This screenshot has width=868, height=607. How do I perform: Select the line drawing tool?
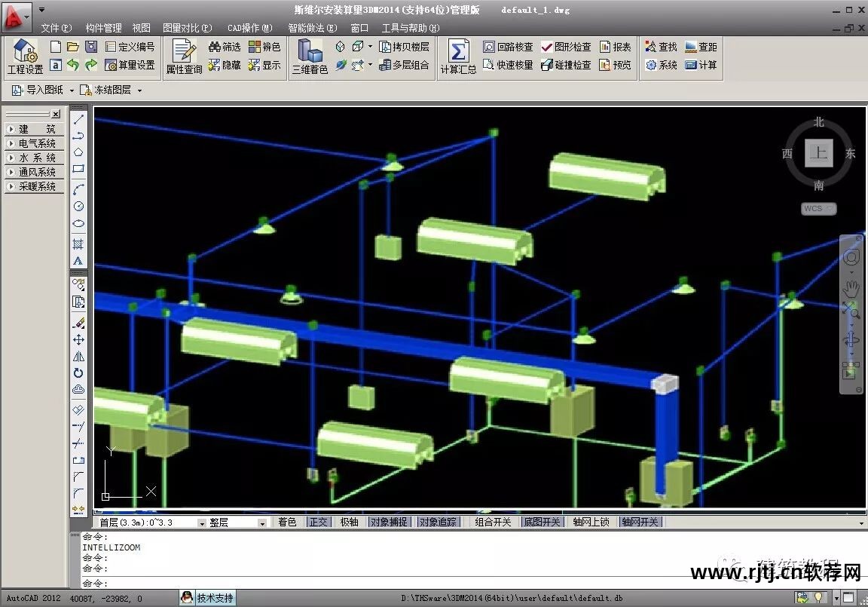click(78, 119)
